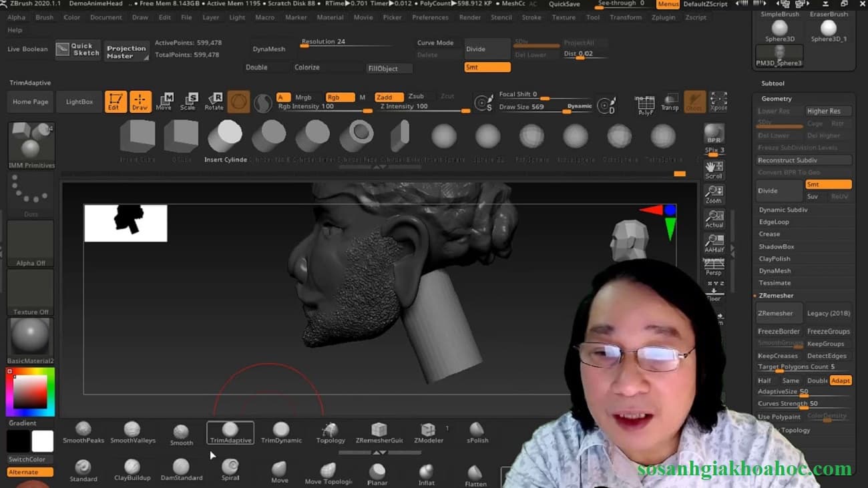The image size is (868, 488).
Task: Expand the Geometry section
Action: pyautogui.click(x=777, y=99)
